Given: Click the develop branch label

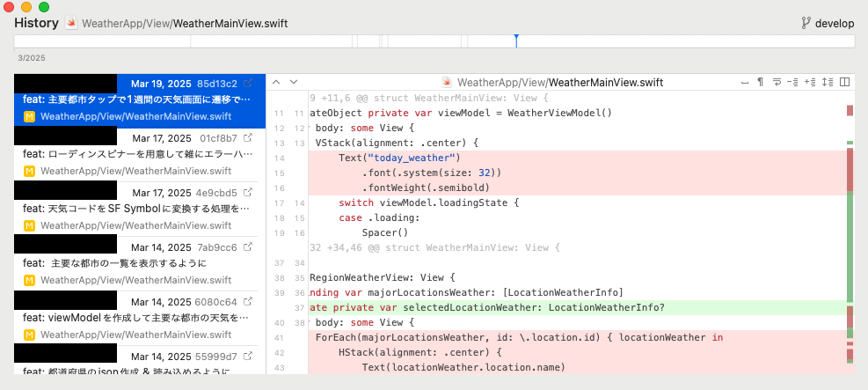Looking at the screenshot, I should click(835, 23).
